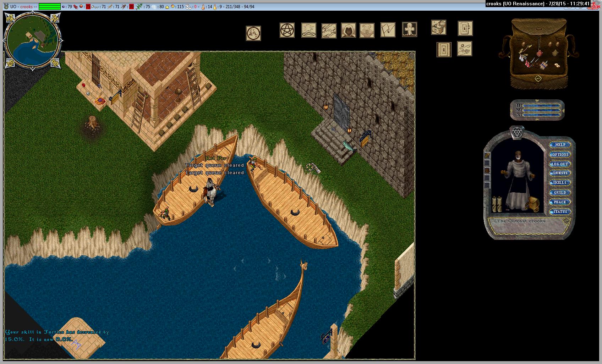Use the hand tossing orb icon

point(465,49)
